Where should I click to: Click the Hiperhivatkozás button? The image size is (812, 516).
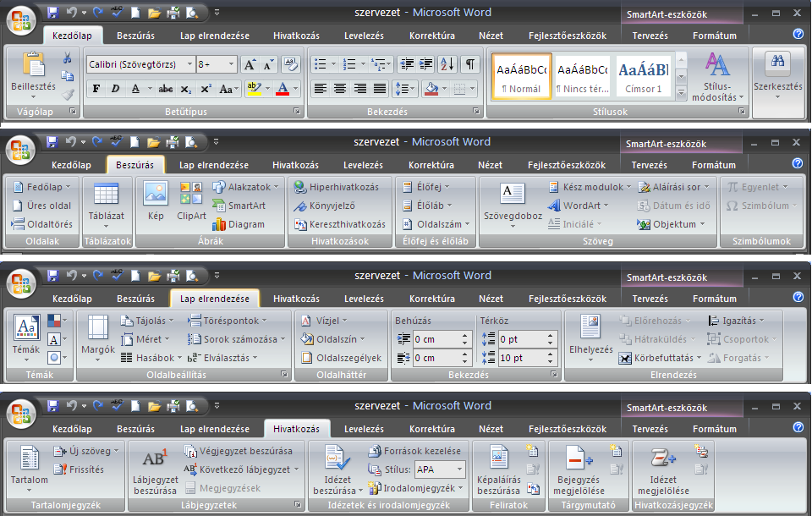337,187
